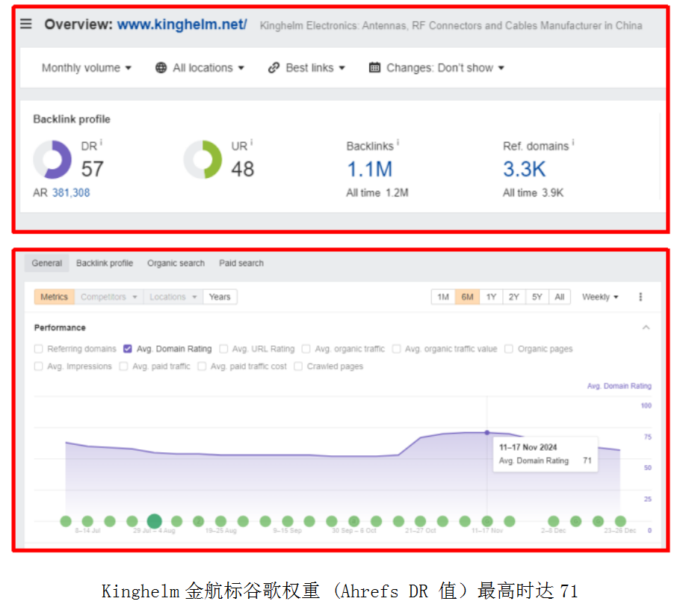Click the Avg. Domain Rating axis label
686x616 pixels.
tap(619, 386)
